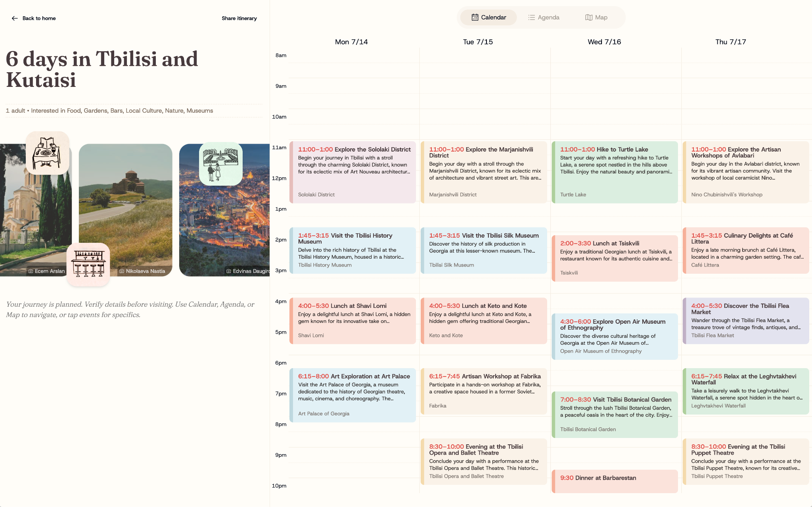The width and height of the screenshot is (812, 507).
Task: Click the 11am time label
Action: (x=279, y=147)
